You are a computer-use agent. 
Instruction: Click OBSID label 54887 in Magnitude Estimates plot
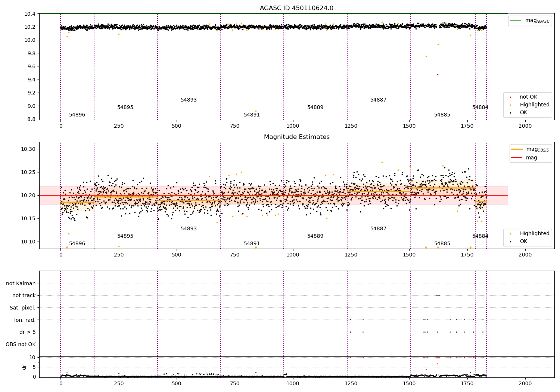379,229
